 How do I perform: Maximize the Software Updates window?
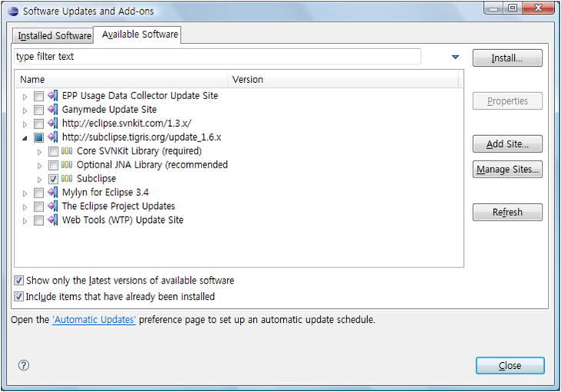pos(513,8)
